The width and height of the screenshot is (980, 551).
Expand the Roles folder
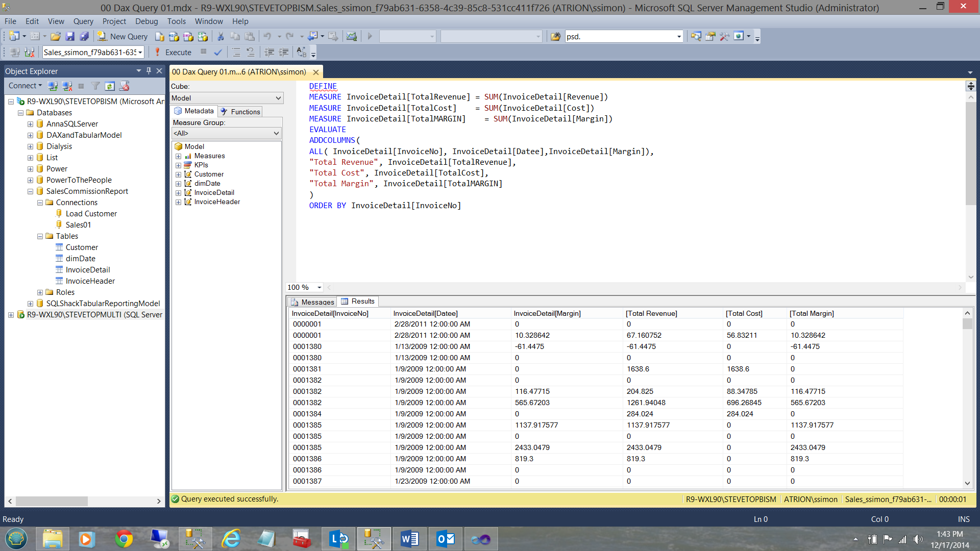pos(40,292)
